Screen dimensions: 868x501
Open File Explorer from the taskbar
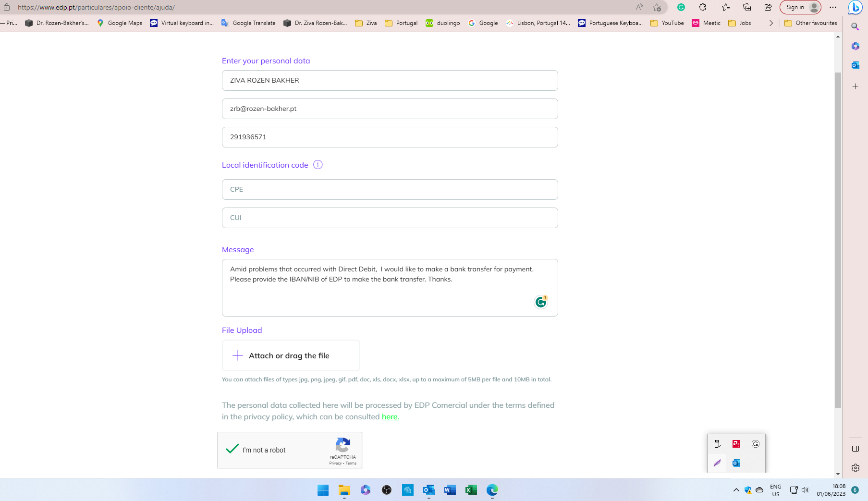pyautogui.click(x=344, y=490)
